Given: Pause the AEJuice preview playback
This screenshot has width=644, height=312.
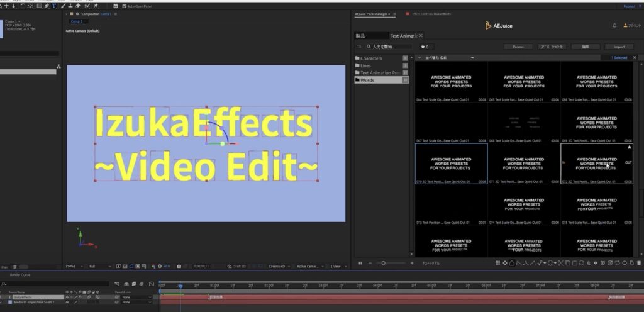Looking at the screenshot, I should coord(360,263).
